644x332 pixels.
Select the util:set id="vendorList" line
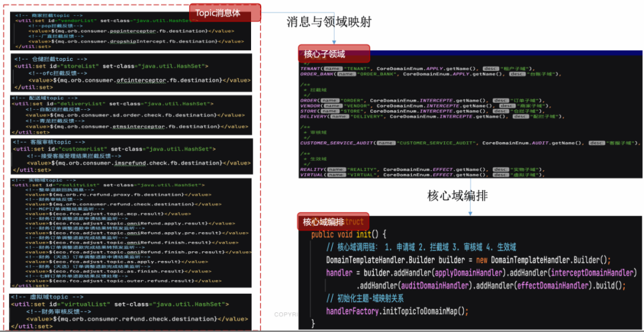[106, 20]
